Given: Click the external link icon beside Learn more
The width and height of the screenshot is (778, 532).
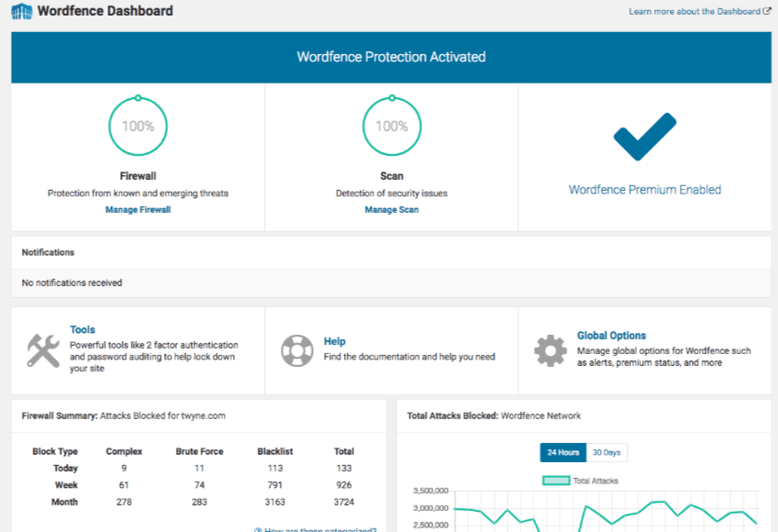Looking at the screenshot, I should click(x=767, y=11).
